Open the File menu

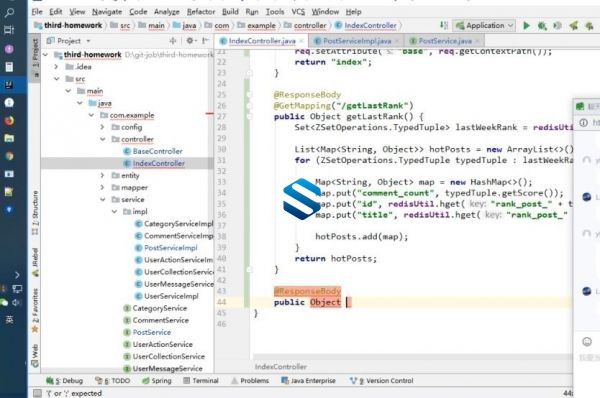(37, 11)
